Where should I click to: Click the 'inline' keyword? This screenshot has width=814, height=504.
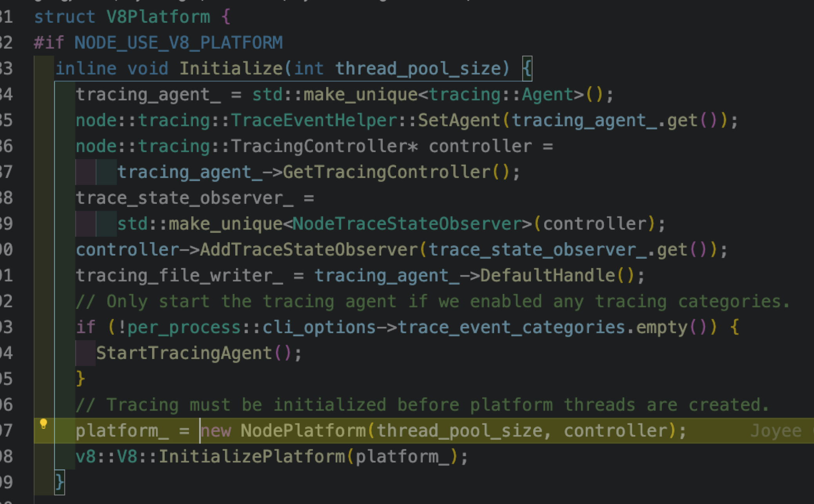pyautogui.click(x=86, y=69)
